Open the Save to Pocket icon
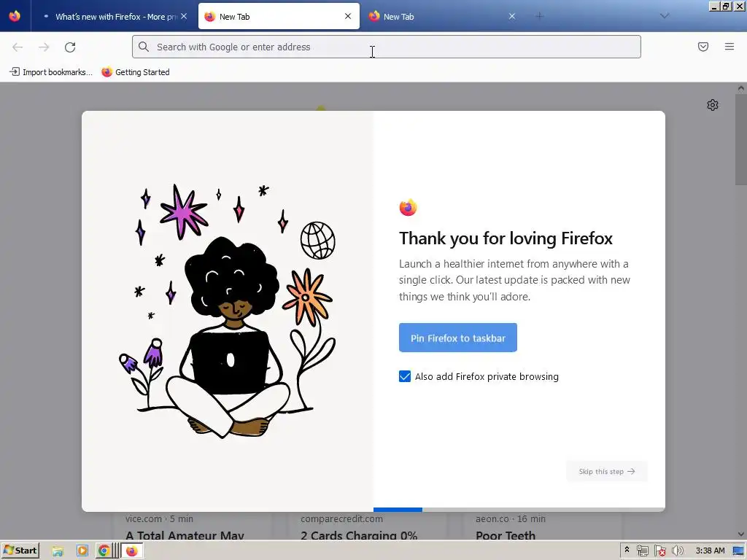Viewport: 747px width, 560px height. [703, 47]
